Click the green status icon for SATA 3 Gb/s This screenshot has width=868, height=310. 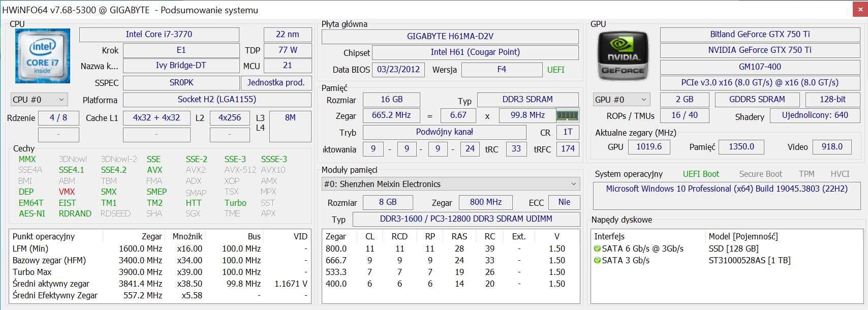coord(597,261)
